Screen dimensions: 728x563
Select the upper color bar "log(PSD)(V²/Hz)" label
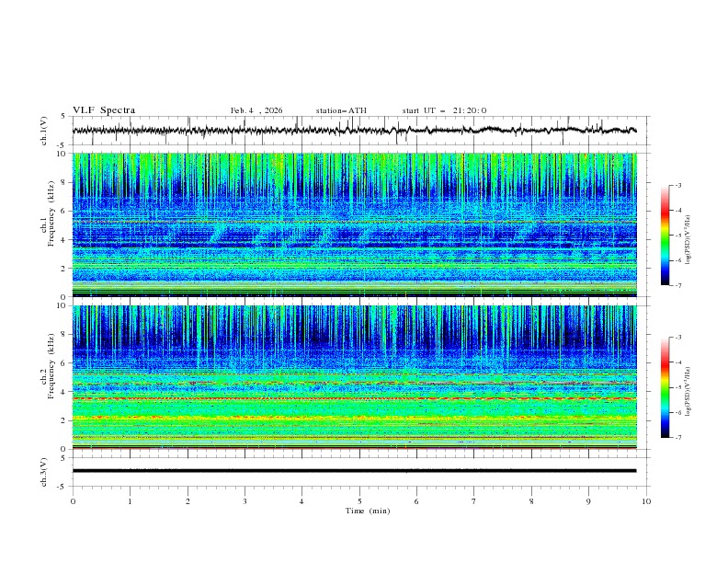(x=688, y=240)
